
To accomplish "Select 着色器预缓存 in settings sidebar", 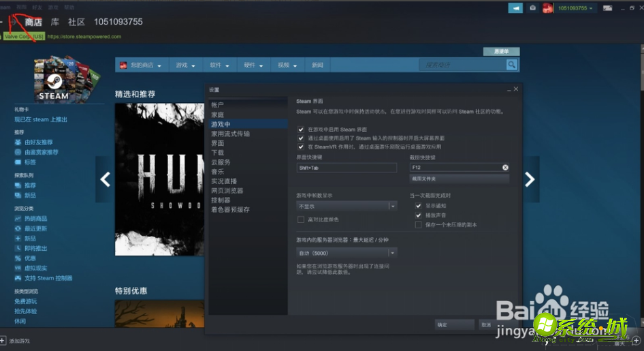I will [248, 210].
